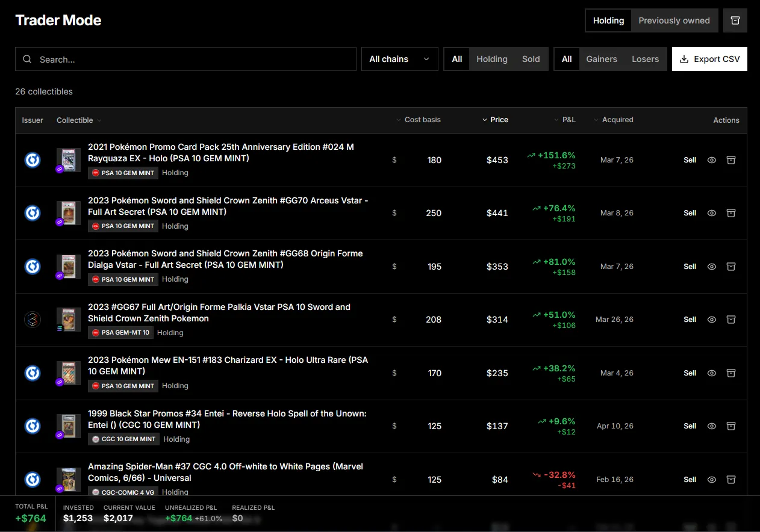Sell the Palkia Vstar card
The width and height of the screenshot is (760, 532).
click(690, 320)
